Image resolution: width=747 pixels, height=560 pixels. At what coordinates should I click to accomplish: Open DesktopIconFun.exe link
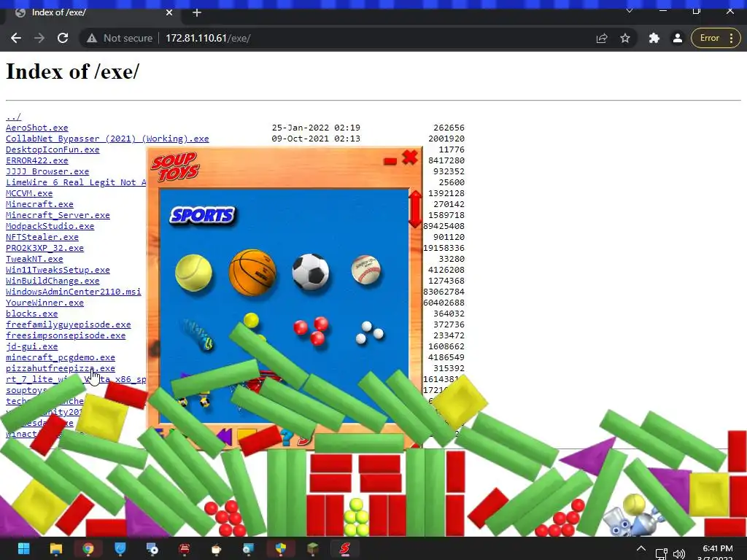click(53, 149)
